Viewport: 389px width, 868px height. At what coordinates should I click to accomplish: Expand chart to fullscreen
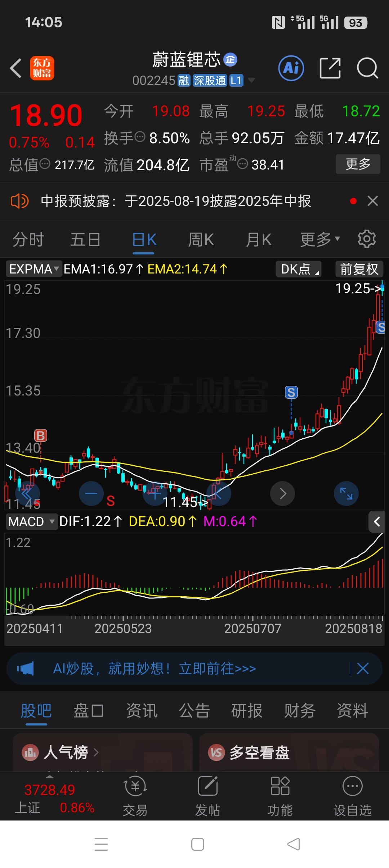coord(346,494)
